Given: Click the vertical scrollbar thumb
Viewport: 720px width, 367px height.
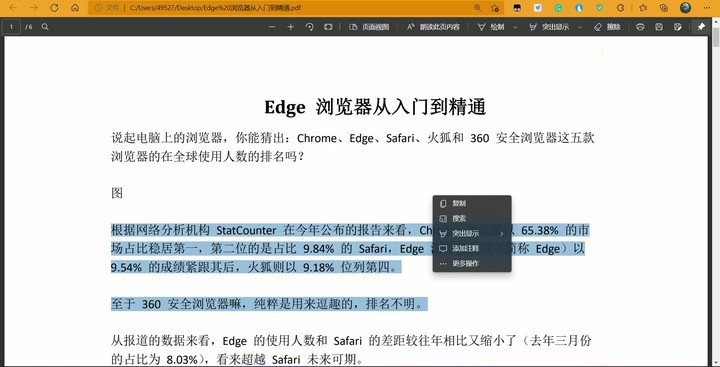Looking at the screenshot, I should click(716, 33).
